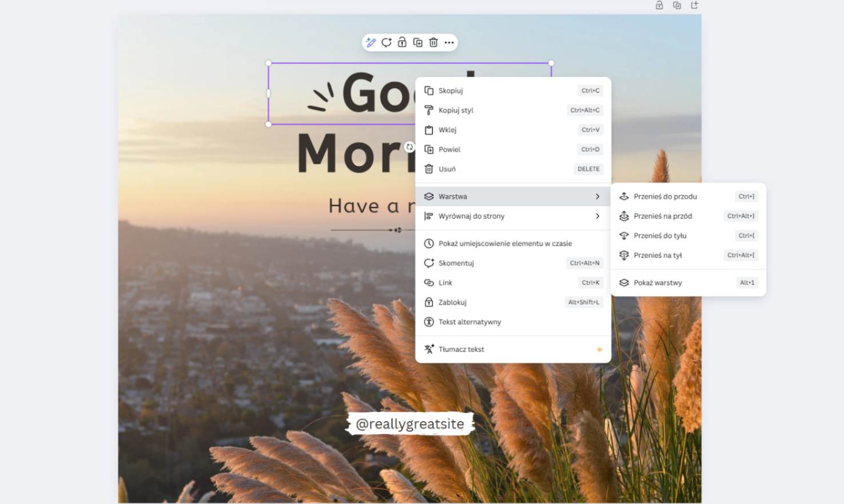Click the comment refresh icon in floating toolbar
The image size is (844, 504).
387,42
